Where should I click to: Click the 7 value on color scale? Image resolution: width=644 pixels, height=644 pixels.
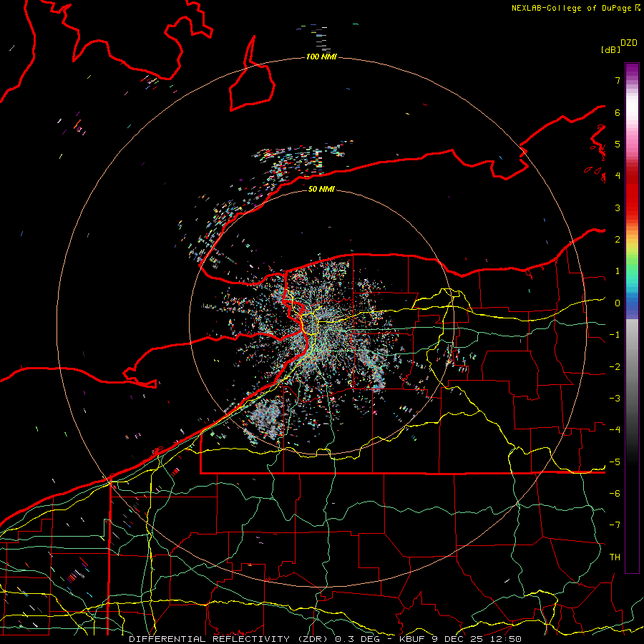(618, 80)
